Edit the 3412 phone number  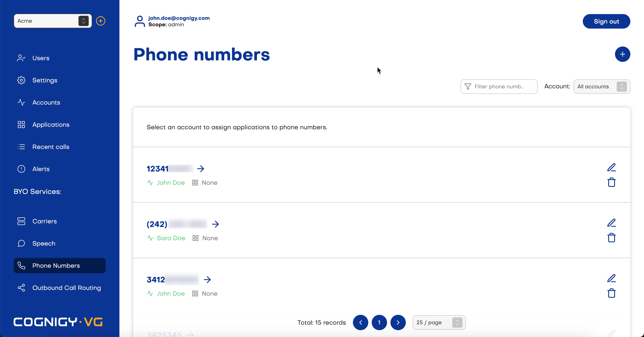click(612, 278)
